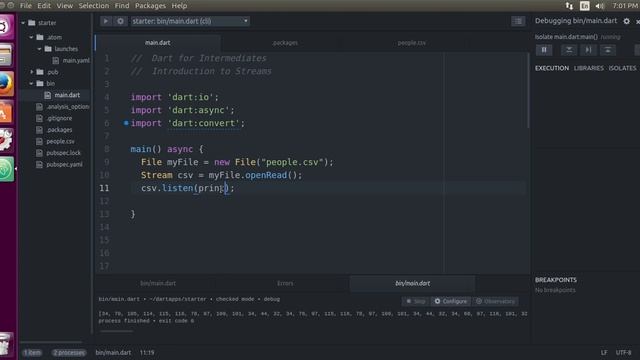This screenshot has width=640, height=360.
Task: Select the Errors bottom panel tab
Action: 285,283
